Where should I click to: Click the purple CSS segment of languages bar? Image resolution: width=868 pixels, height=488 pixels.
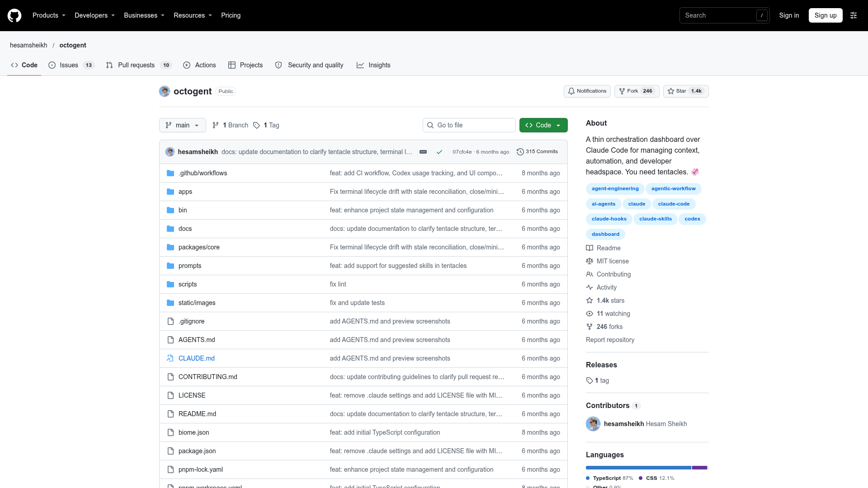[699, 468]
